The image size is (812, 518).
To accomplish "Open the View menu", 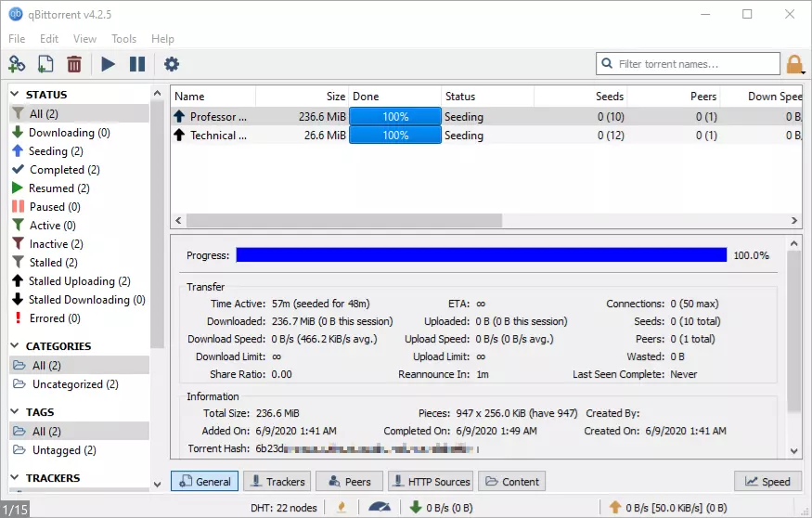I will pos(84,39).
